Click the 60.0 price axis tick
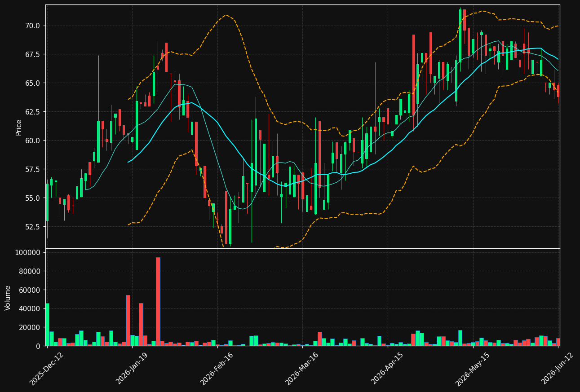Screen dimensions: 580x392 33,141
